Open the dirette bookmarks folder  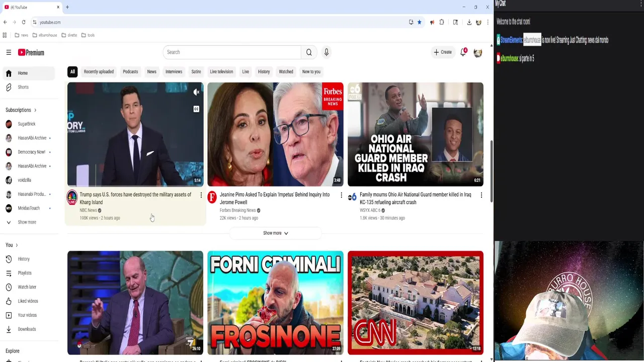[x=69, y=35]
